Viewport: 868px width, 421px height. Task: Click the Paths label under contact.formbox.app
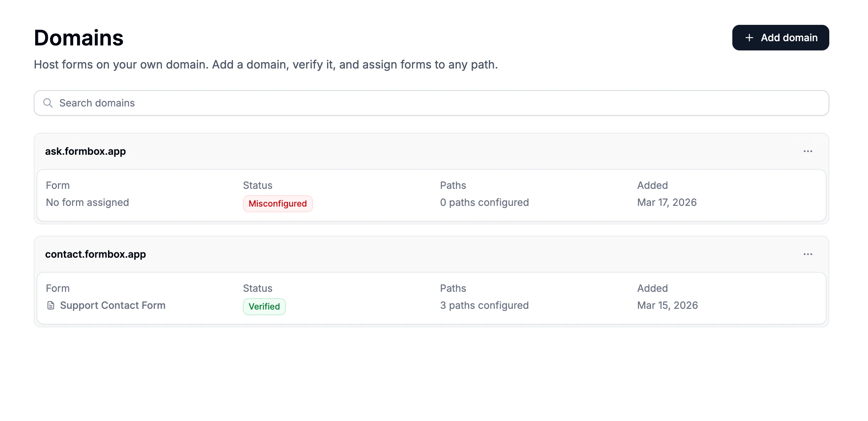tap(453, 288)
